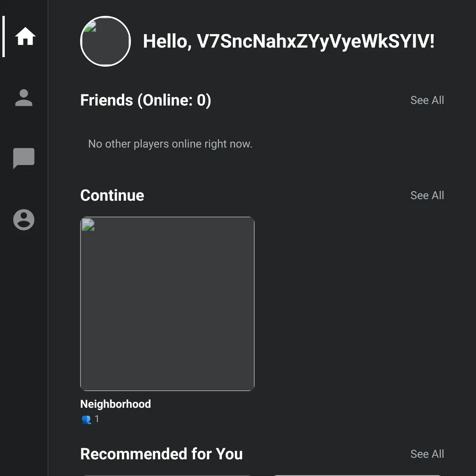Open the Home tab in the sidebar
476x476 pixels.
[x=25, y=36]
